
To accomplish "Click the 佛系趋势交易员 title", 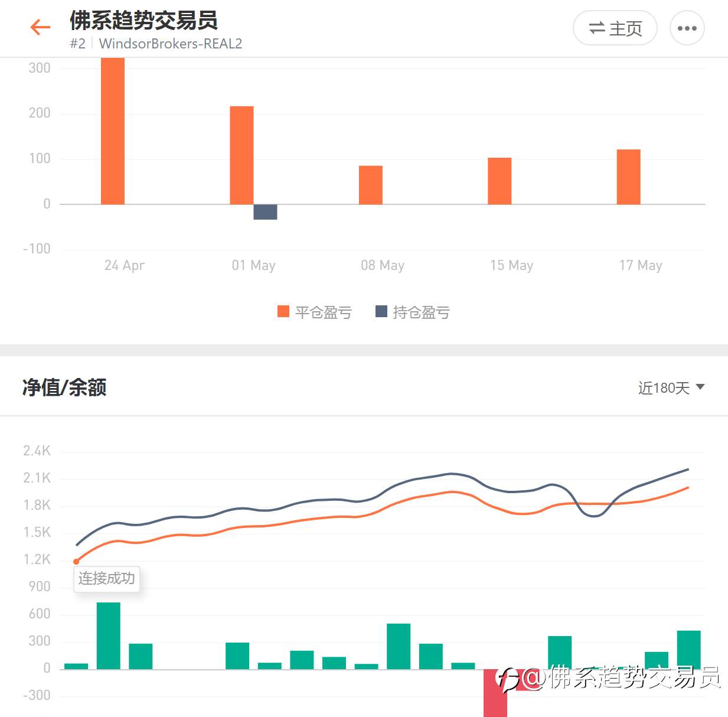I will [x=143, y=20].
